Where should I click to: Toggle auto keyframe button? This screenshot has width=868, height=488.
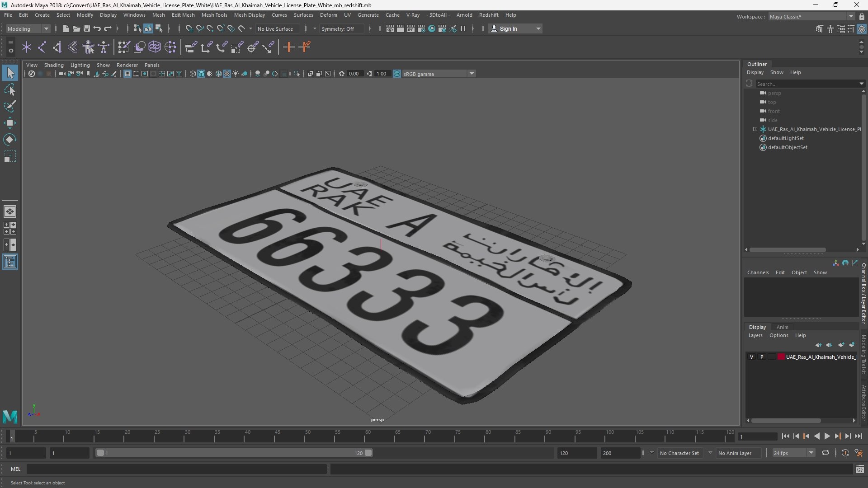[845, 453]
